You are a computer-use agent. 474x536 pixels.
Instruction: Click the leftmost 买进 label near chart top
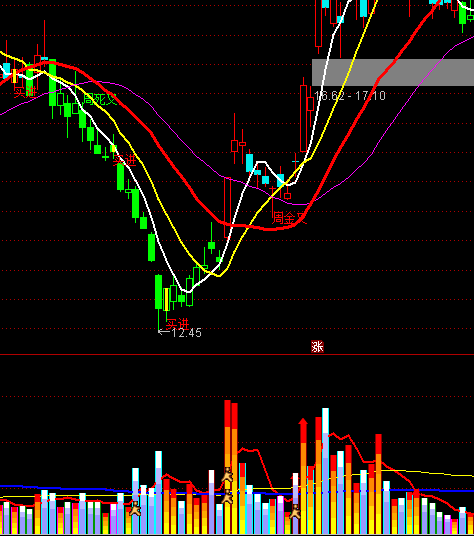coord(25,92)
